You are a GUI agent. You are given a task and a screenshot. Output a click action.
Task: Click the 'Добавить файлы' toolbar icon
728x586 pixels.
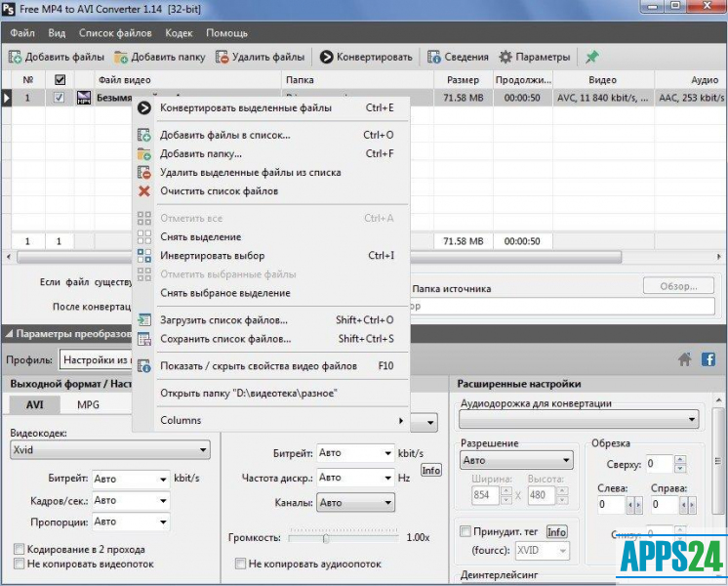point(17,57)
